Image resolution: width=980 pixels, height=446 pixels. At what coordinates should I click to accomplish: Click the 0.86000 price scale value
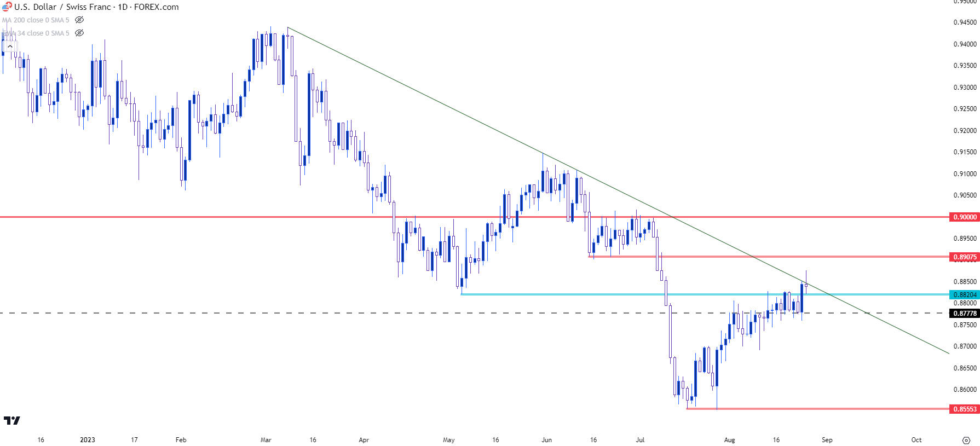point(965,390)
